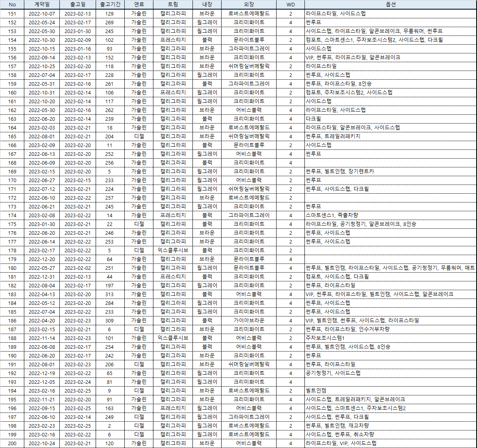Select the 가이아브라운 exterior cell
This screenshot has height=448, width=477.
(x=249, y=321)
